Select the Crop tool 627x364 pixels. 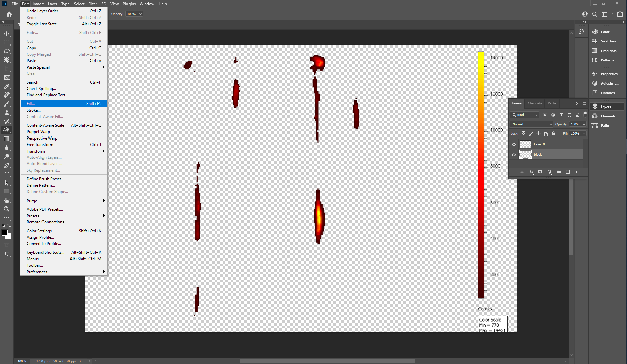point(7,69)
